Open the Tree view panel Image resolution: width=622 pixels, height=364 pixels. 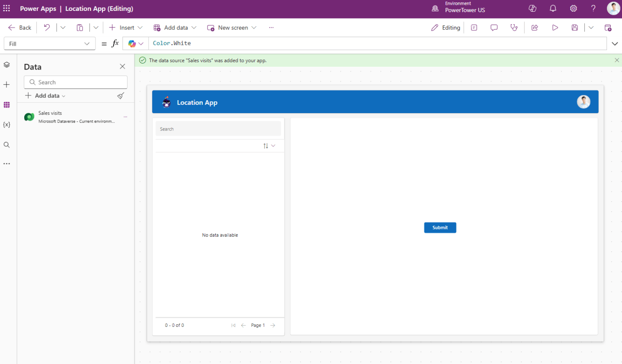coord(6,64)
